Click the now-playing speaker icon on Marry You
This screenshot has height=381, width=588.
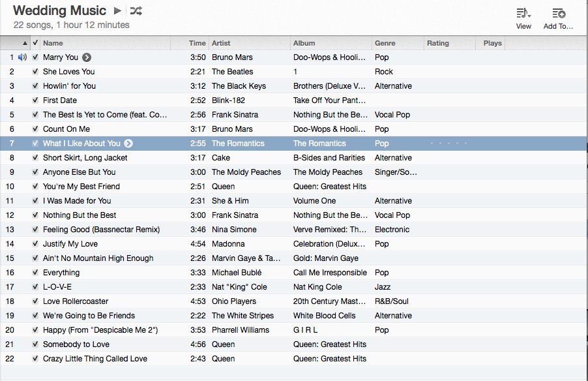(x=23, y=57)
